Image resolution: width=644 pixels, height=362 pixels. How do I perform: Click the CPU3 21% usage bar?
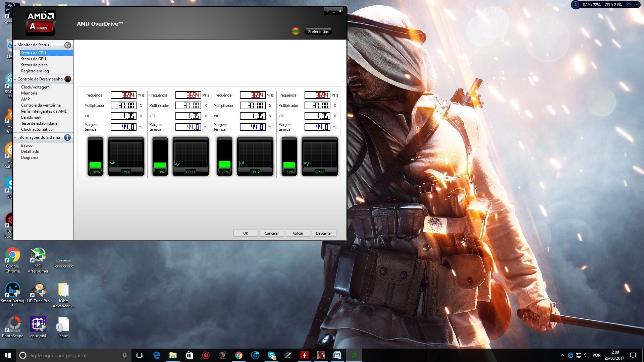[289, 156]
